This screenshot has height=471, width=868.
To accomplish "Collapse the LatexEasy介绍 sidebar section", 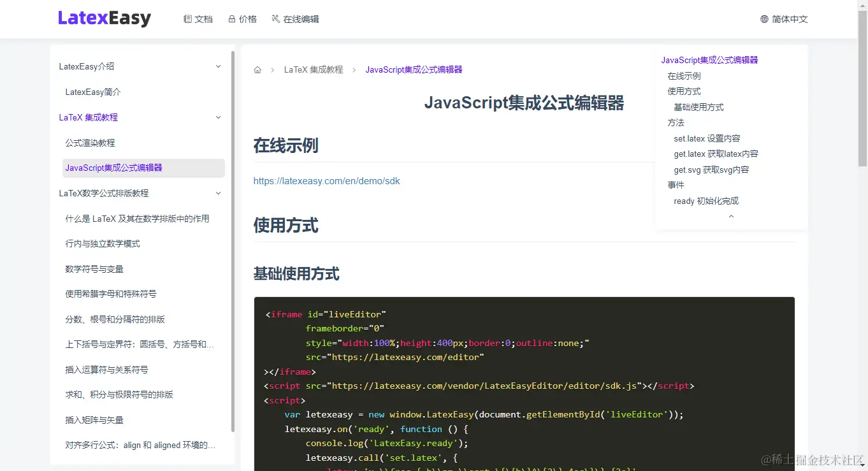I will pos(219,66).
